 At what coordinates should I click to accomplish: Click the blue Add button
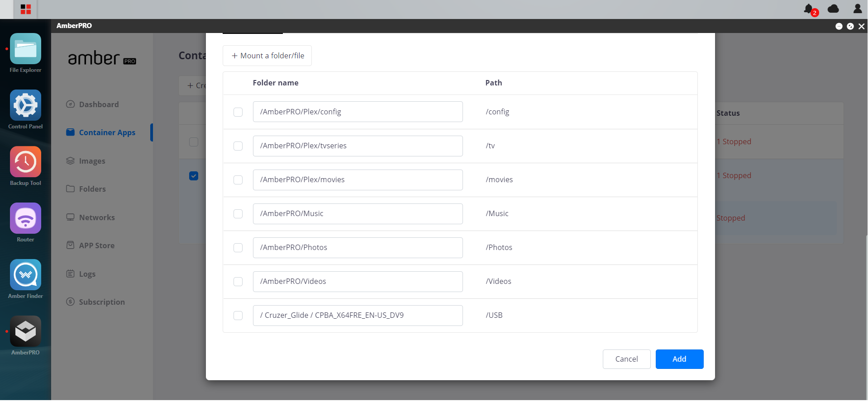click(679, 359)
